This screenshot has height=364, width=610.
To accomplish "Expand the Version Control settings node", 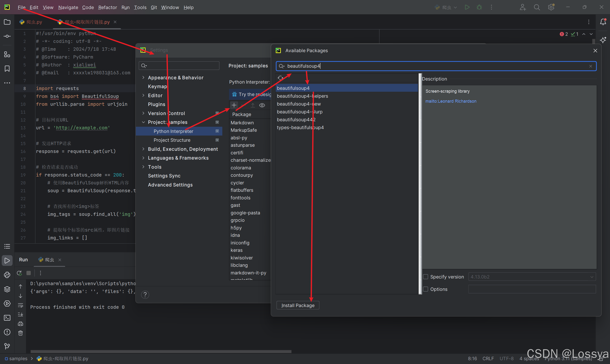I will [x=143, y=113].
